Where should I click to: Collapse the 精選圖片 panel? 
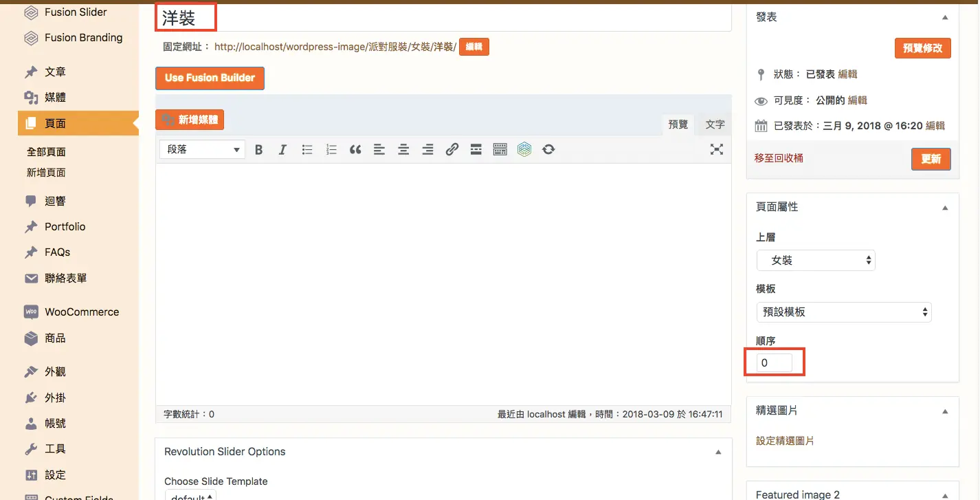[945, 411]
